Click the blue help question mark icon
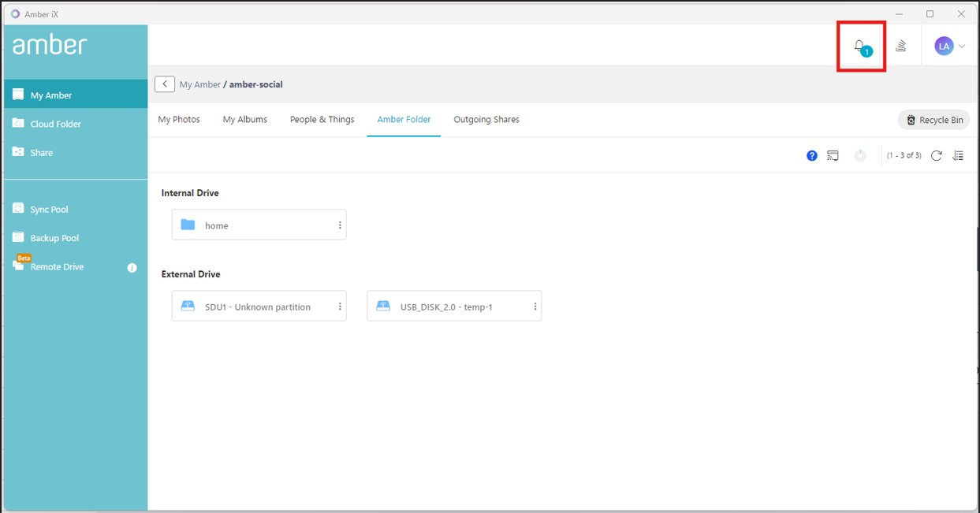The image size is (980, 513). coord(812,156)
